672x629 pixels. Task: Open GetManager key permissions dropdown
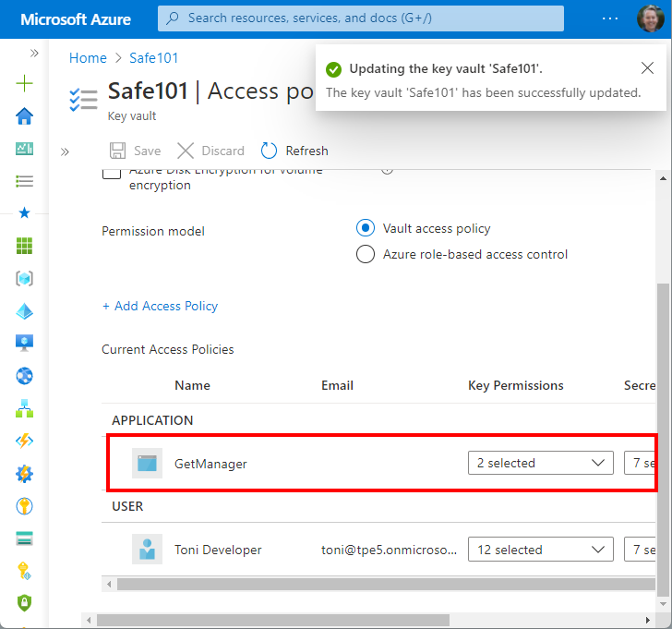pyautogui.click(x=540, y=463)
